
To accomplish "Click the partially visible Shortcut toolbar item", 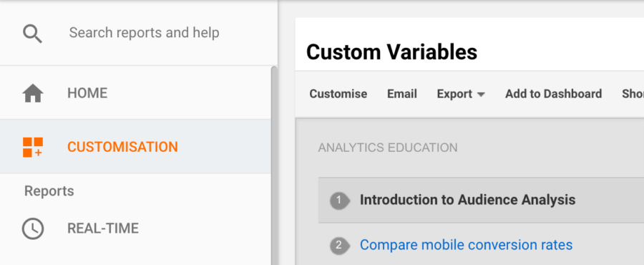I will pyautogui.click(x=633, y=94).
